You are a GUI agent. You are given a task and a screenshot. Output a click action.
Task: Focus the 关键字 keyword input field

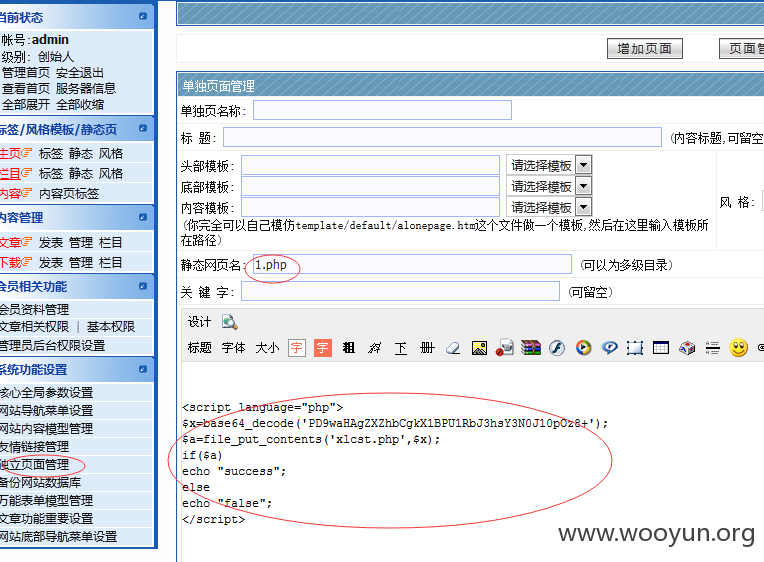tap(400, 291)
